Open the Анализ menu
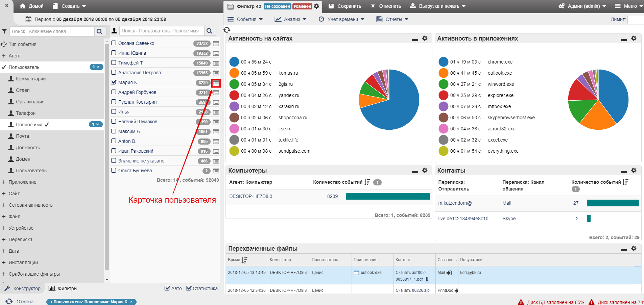The width and height of the screenshot is (644, 305). point(291,19)
